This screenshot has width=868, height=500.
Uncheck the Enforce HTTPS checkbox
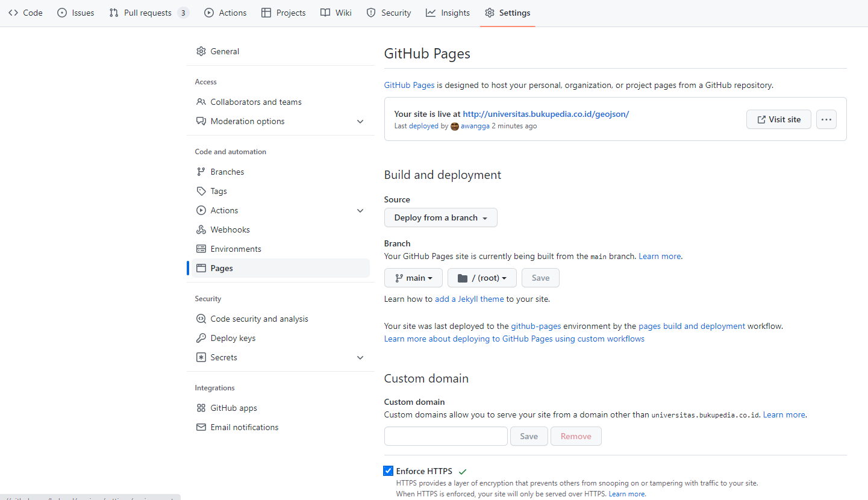(389, 470)
